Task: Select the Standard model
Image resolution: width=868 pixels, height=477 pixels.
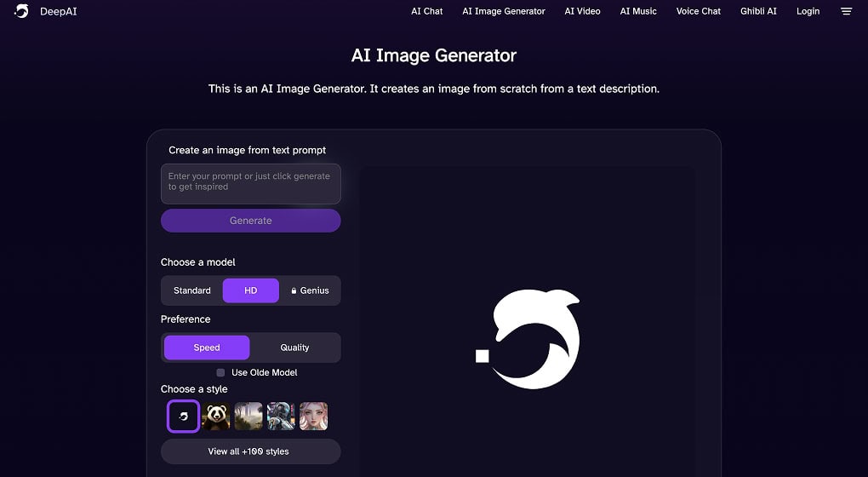Action: point(192,290)
